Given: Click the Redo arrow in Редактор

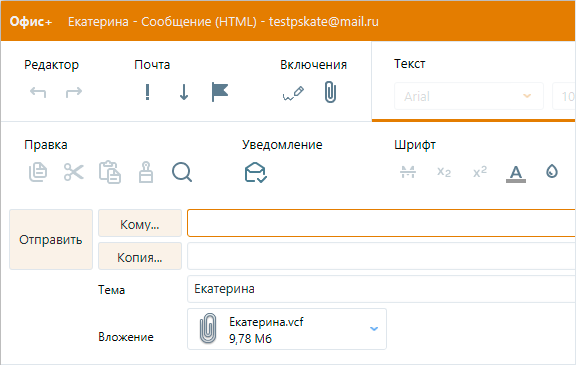Looking at the screenshot, I should [74, 92].
